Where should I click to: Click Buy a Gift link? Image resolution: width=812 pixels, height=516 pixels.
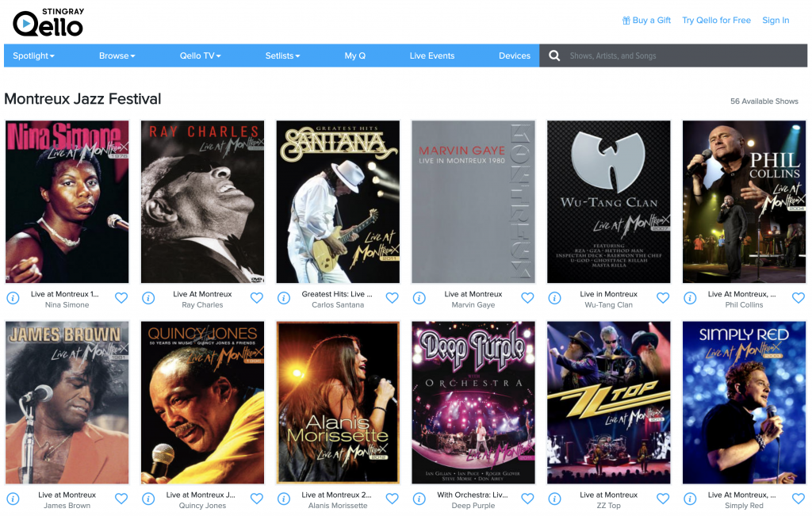pyautogui.click(x=646, y=20)
